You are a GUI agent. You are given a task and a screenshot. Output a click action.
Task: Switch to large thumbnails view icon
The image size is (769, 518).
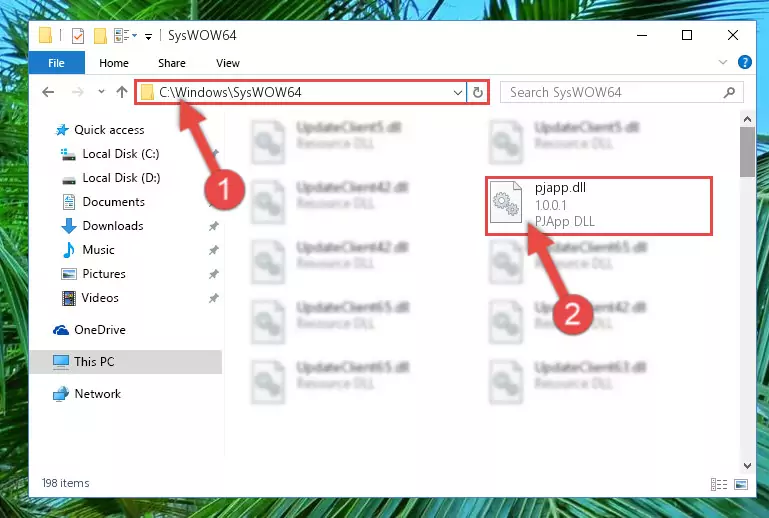pos(741,485)
